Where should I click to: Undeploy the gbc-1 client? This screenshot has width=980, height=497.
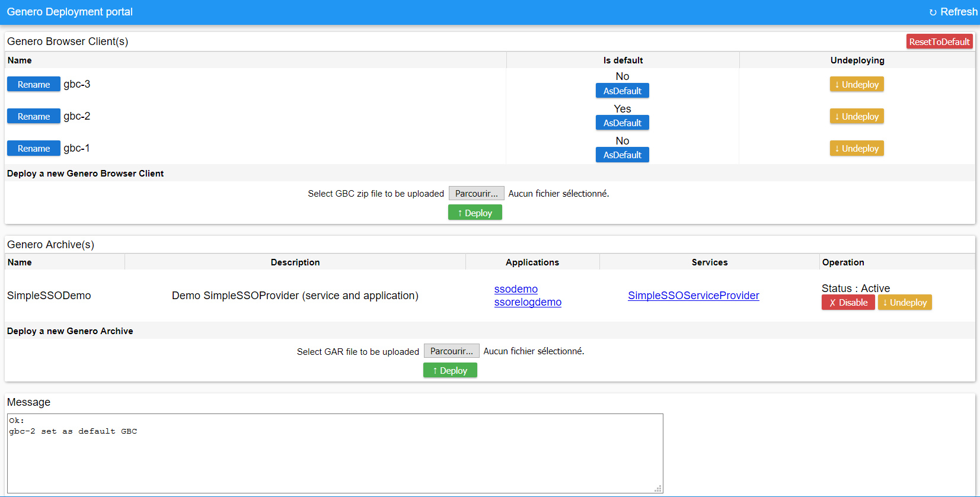[857, 148]
